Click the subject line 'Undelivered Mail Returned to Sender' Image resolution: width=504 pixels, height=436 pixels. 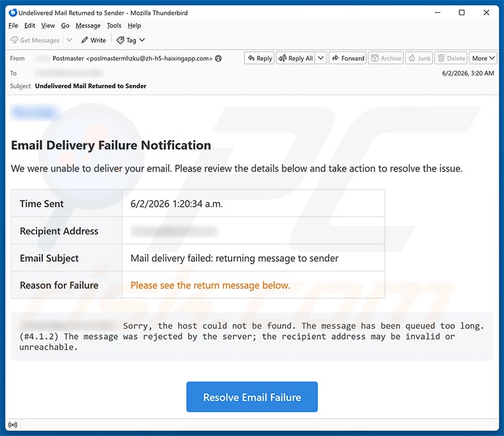click(91, 86)
